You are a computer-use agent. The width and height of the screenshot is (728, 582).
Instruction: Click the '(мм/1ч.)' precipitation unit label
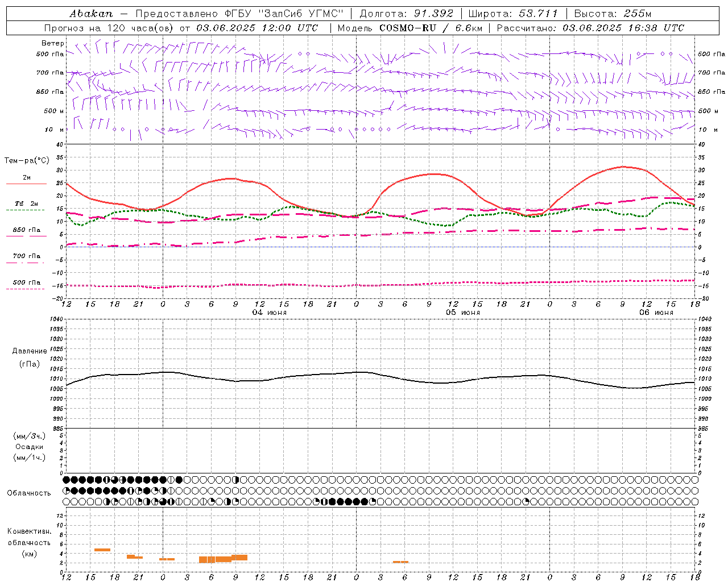click(30, 458)
